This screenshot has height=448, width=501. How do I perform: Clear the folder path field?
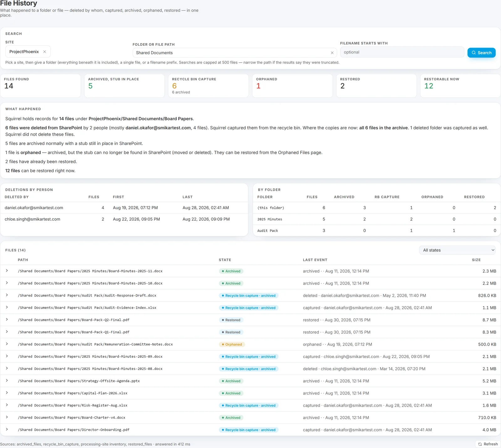[x=332, y=53]
